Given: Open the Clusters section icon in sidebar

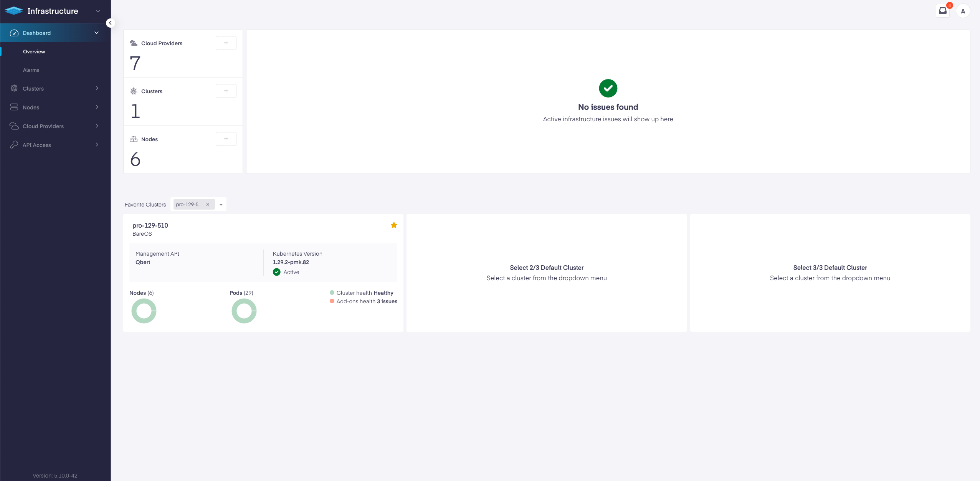Looking at the screenshot, I should (x=14, y=88).
